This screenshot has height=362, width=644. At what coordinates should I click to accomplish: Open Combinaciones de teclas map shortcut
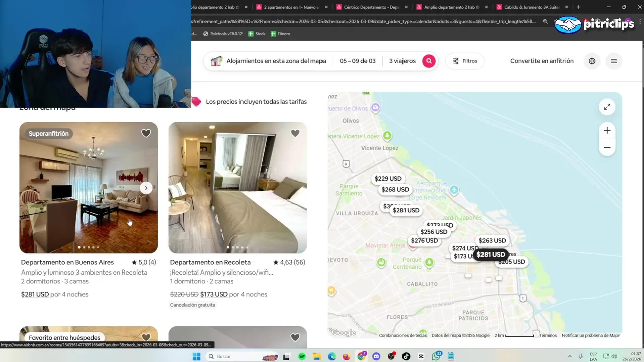click(x=403, y=335)
